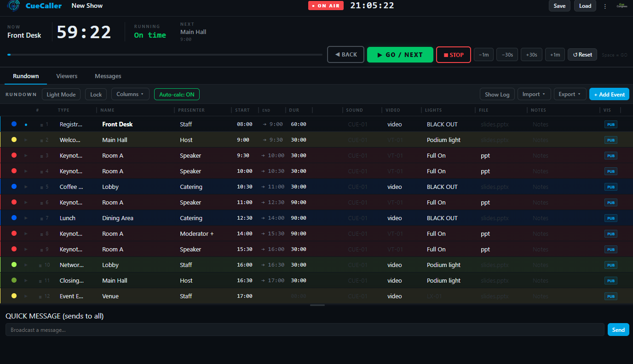Click the drag handle on row 8
The width and height of the screenshot is (633, 364).
coord(41,234)
